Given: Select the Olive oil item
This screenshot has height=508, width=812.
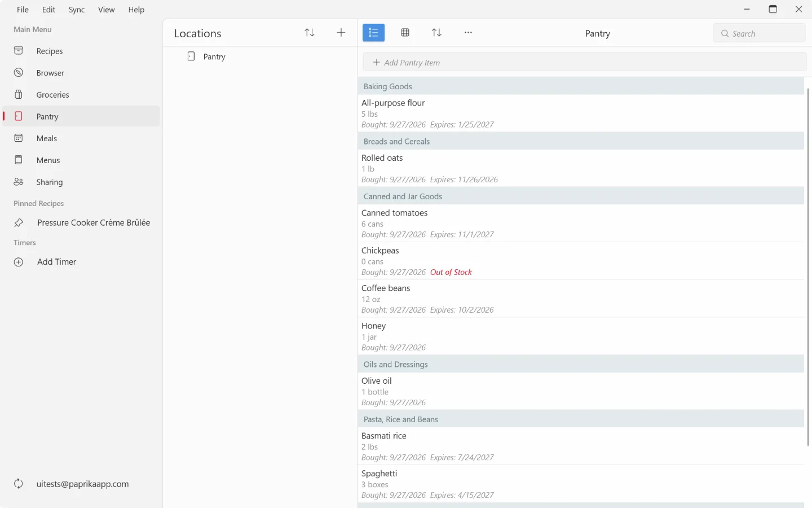Looking at the screenshot, I should (581, 391).
